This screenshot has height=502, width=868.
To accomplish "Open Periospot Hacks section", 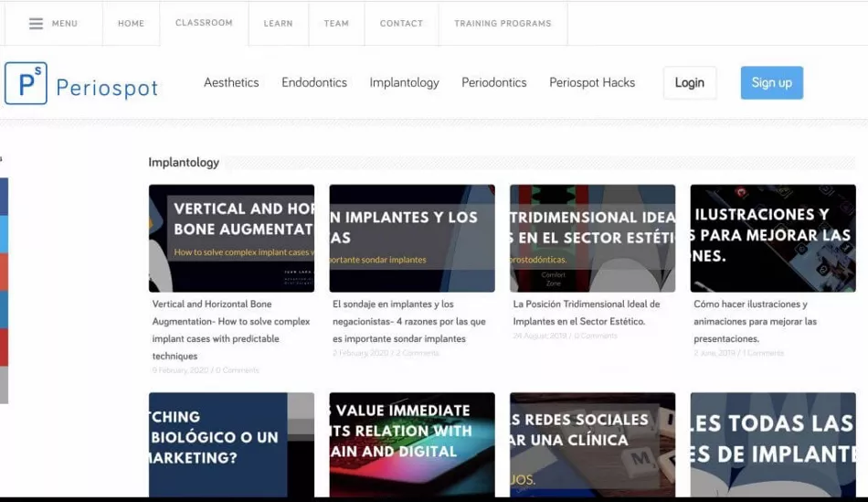I will (x=592, y=82).
